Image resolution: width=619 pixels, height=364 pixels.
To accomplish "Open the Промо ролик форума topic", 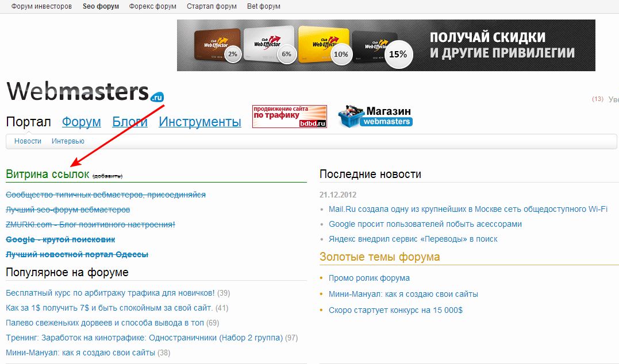I will pyautogui.click(x=369, y=278).
